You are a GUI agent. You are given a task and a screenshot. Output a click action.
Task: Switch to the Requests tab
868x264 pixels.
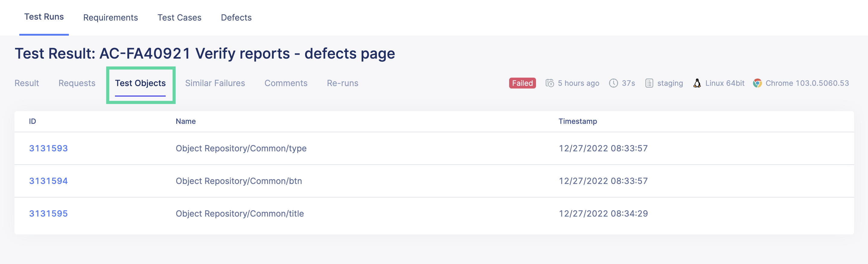(76, 83)
